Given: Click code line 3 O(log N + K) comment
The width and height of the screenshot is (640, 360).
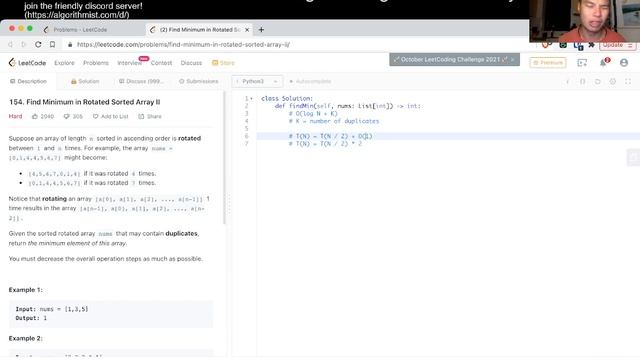Looking at the screenshot, I should click(x=313, y=113).
